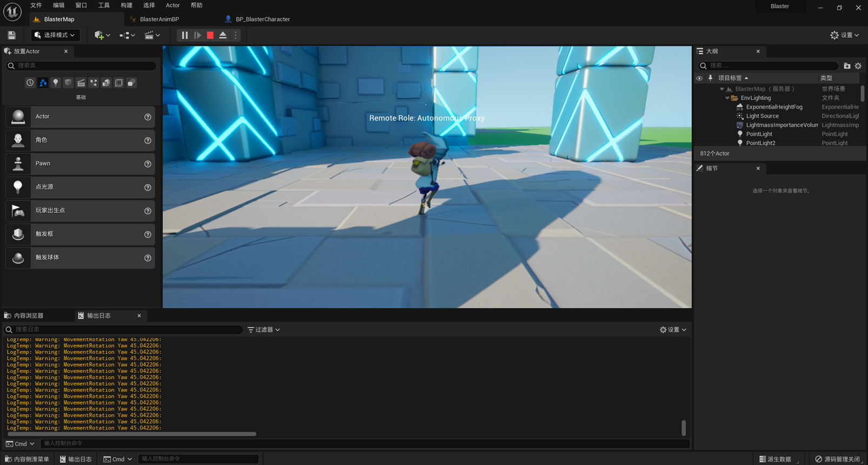Viewport: 868px width, 465px height.
Task: Close the 放置Actor panel tab
Action: [x=66, y=51]
